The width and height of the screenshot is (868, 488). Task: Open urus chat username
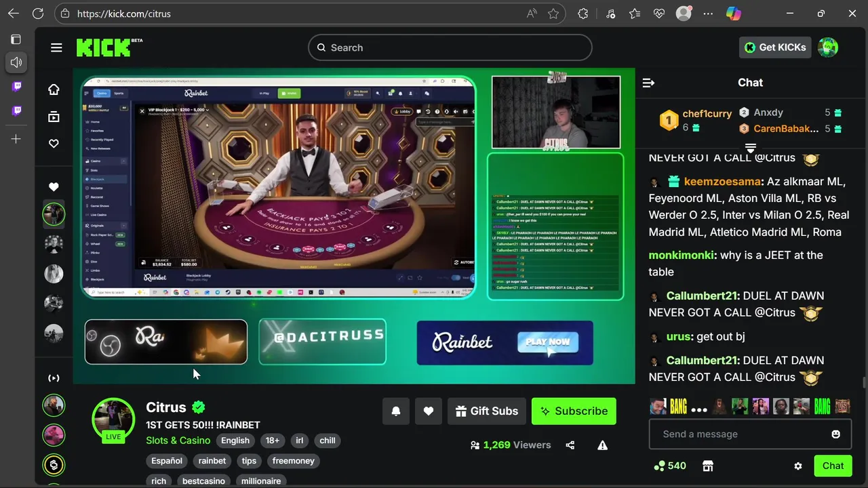pos(678,336)
